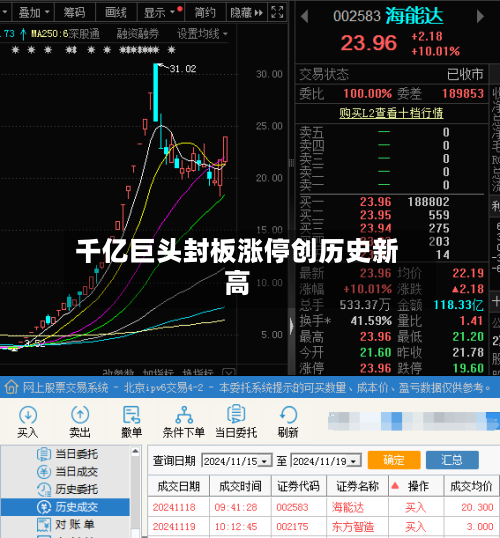Click the 撤单 cancel order icon
Viewport: 500px width, 538px height.
tap(131, 422)
